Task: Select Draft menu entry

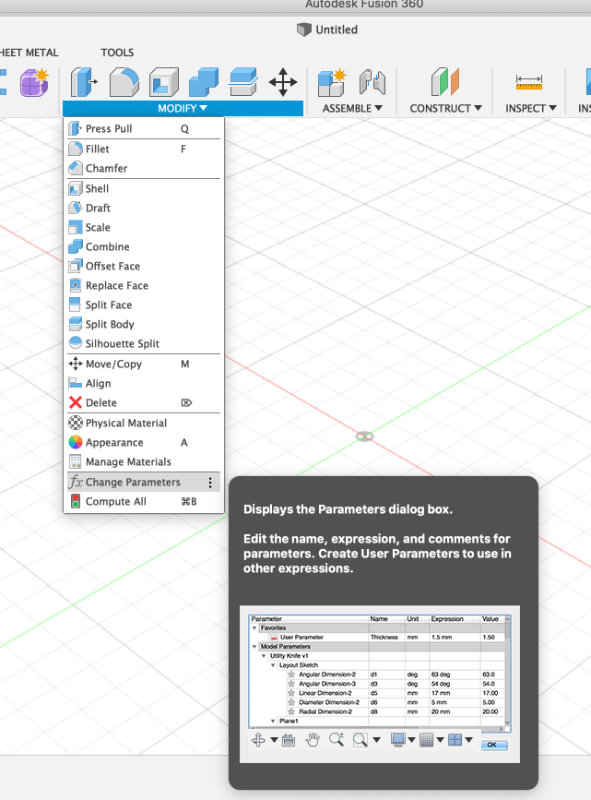Action: tap(144, 208)
